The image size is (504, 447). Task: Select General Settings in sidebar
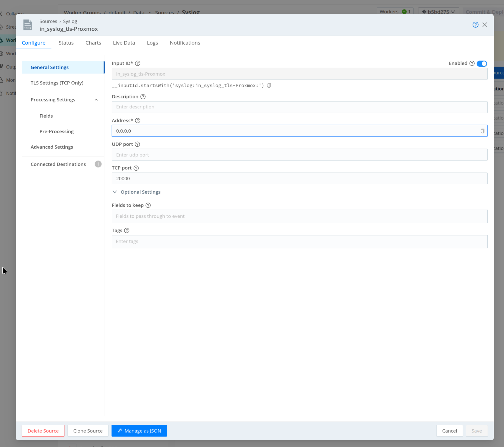click(x=63, y=67)
